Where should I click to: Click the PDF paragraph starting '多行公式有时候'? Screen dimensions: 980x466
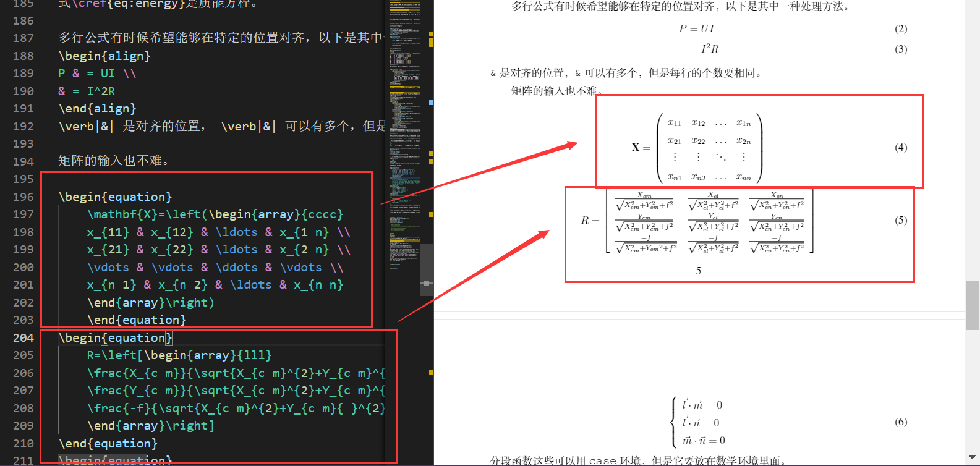coord(681,6)
